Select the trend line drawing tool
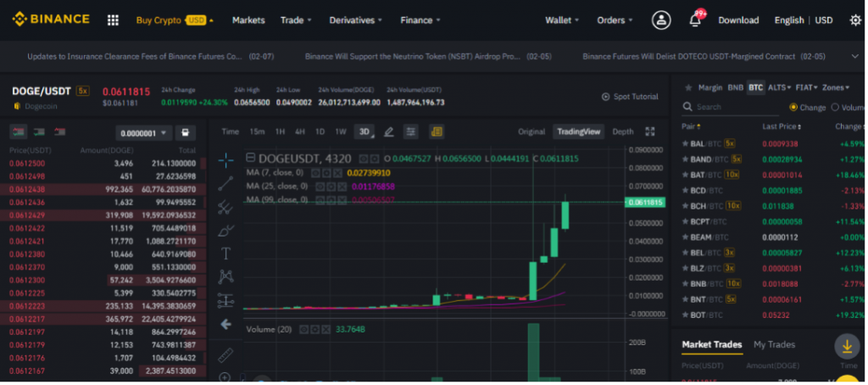 click(x=225, y=184)
